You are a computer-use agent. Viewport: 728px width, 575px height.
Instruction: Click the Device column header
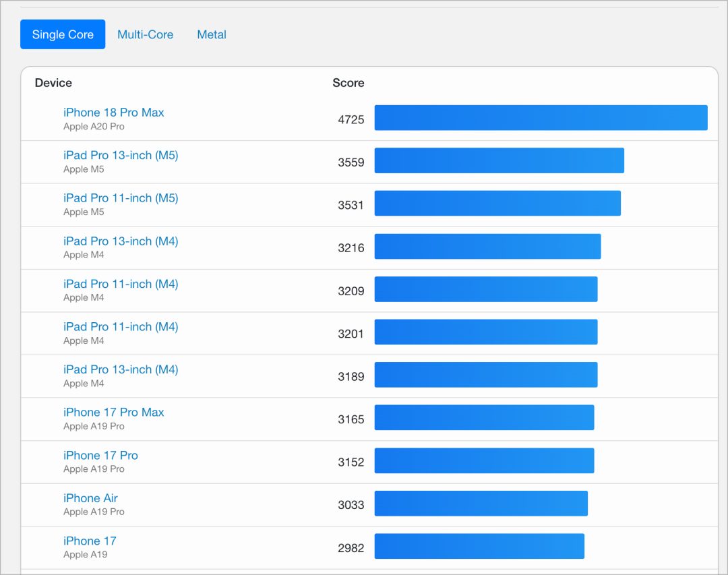click(53, 83)
